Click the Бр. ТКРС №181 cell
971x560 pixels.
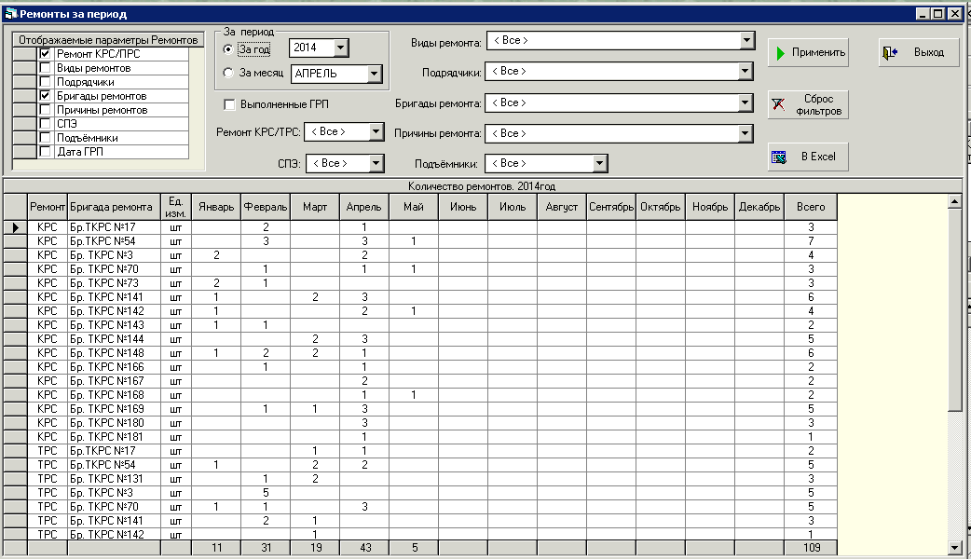pyautogui.click(x=114, y=437)
